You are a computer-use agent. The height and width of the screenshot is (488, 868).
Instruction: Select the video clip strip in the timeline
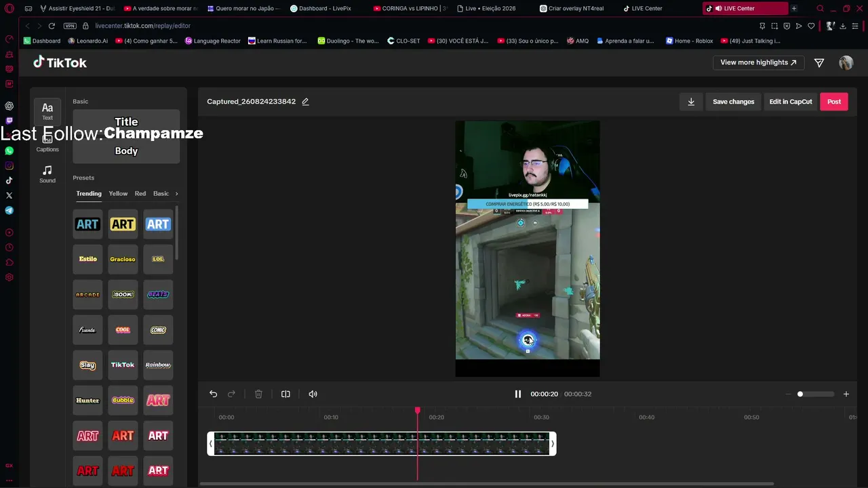[382, 444]
